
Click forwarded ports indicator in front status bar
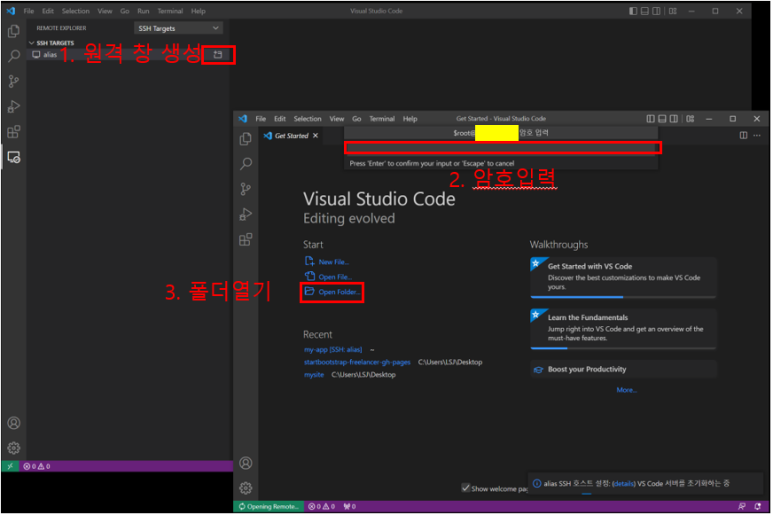click(x=349, y=506)
